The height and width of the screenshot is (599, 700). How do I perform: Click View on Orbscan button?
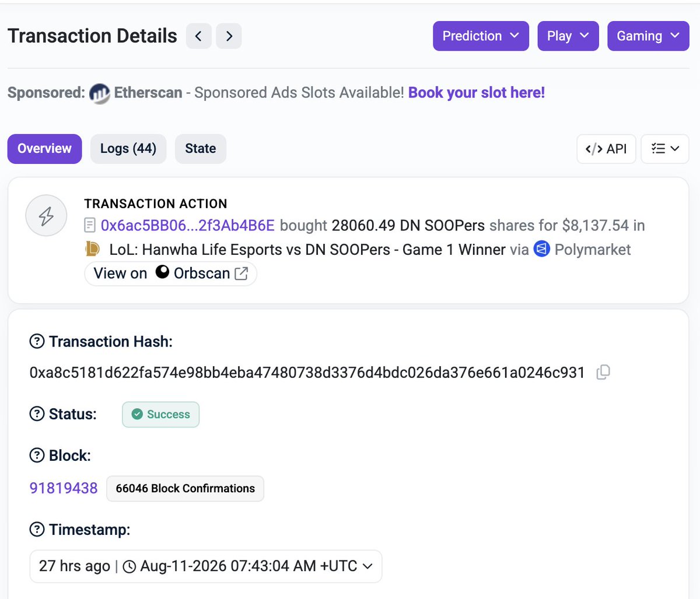[x=171, y=274]
